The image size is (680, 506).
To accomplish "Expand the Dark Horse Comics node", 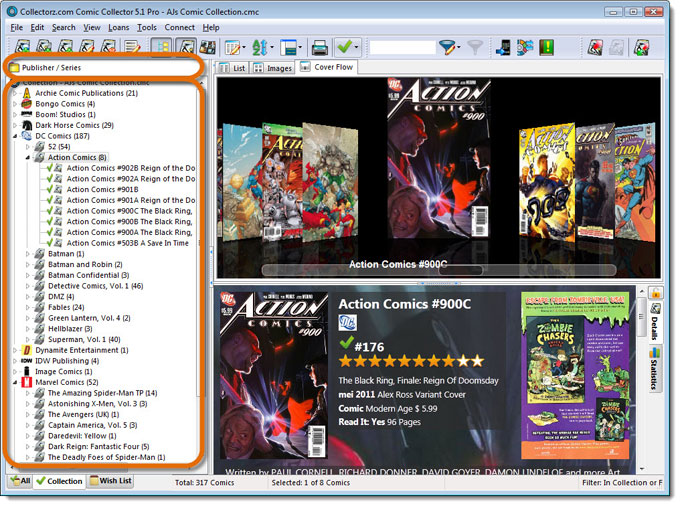I will tap(14, 125).
